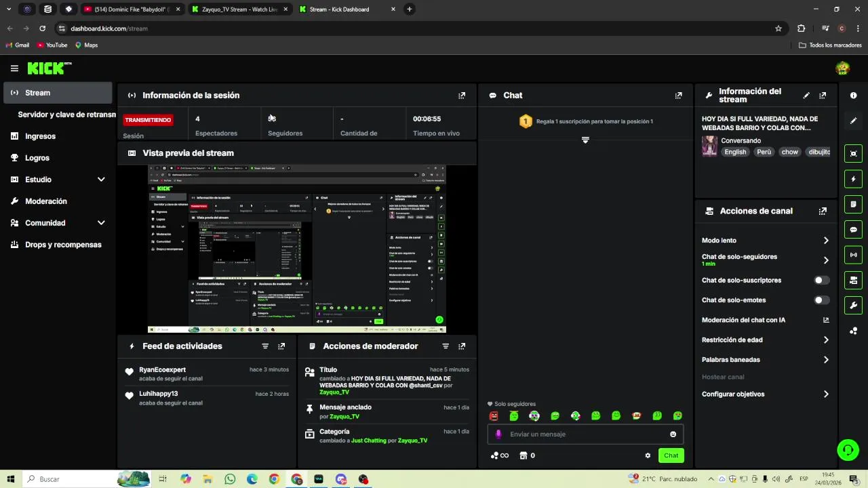Edit stream info with the pencil icon
The width and height of the screenshot is (868, 488).
tap(806, 96)
